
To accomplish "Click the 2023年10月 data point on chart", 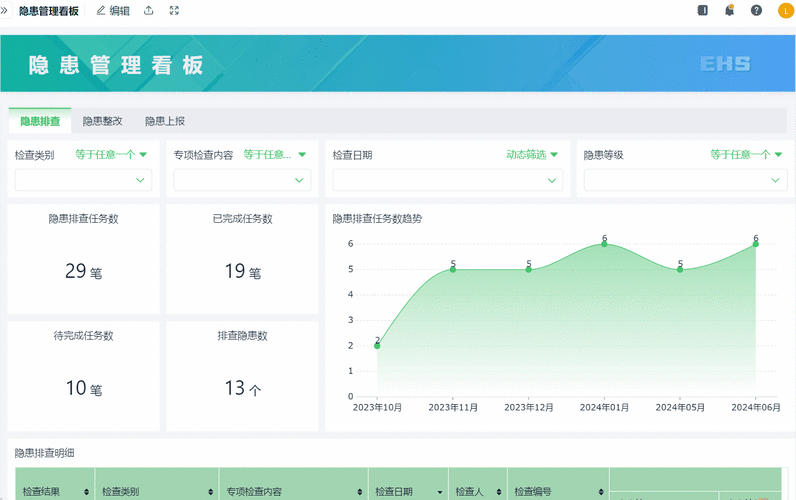I will click(377, 346).
